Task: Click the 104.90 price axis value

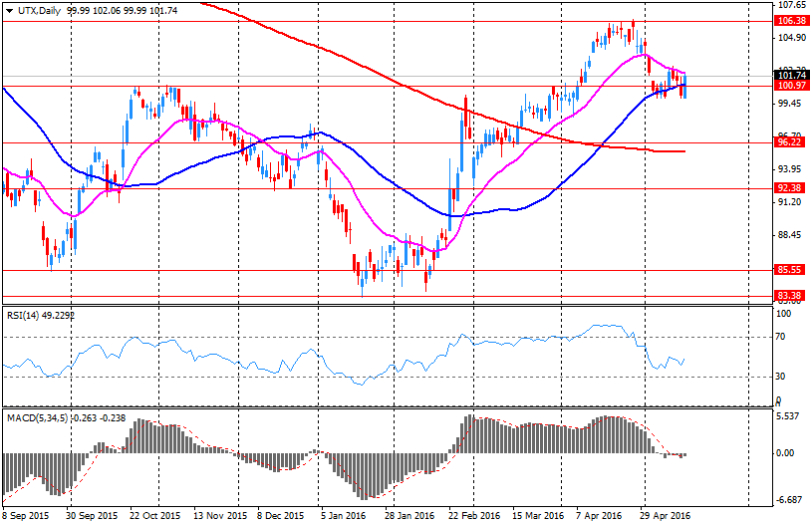Action: pos(792,38)
